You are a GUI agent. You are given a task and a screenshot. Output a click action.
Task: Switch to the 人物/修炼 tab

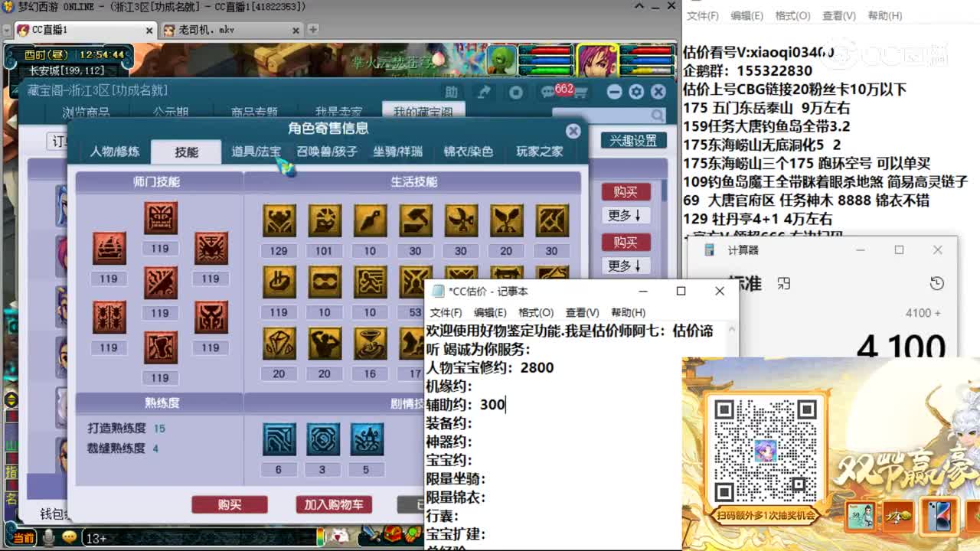(115, 152)
